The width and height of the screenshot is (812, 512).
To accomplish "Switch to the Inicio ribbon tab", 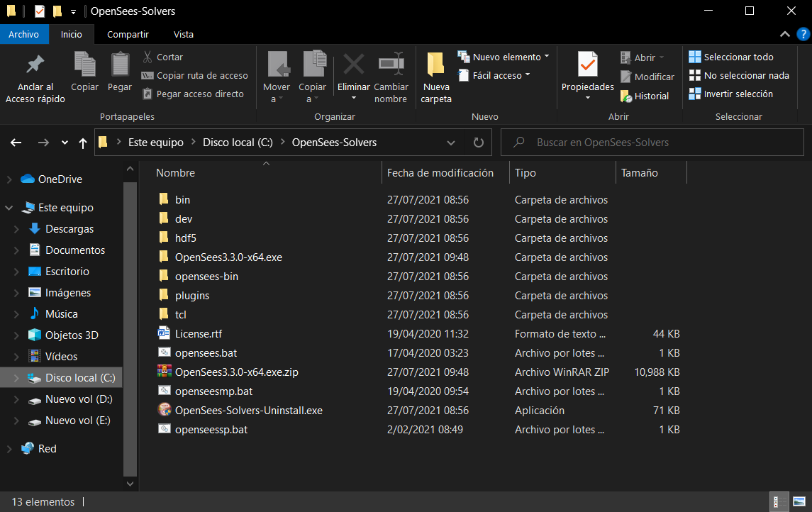I will (x=72, y=34).
